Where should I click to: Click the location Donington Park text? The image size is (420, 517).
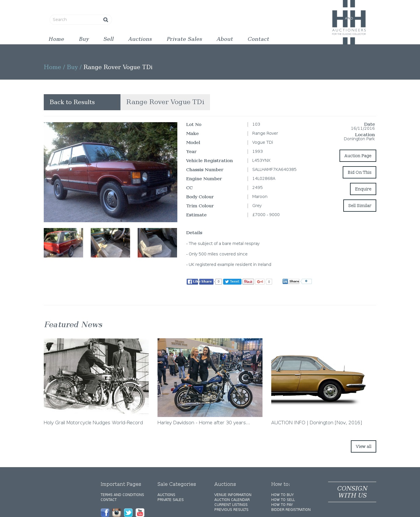(x=359, y=139)
